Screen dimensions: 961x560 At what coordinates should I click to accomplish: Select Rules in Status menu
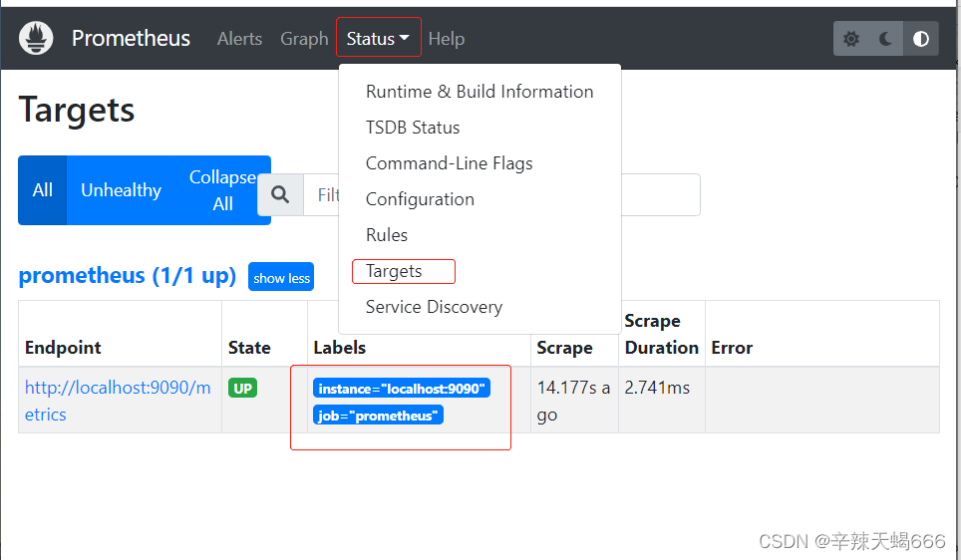pos(387,234)
